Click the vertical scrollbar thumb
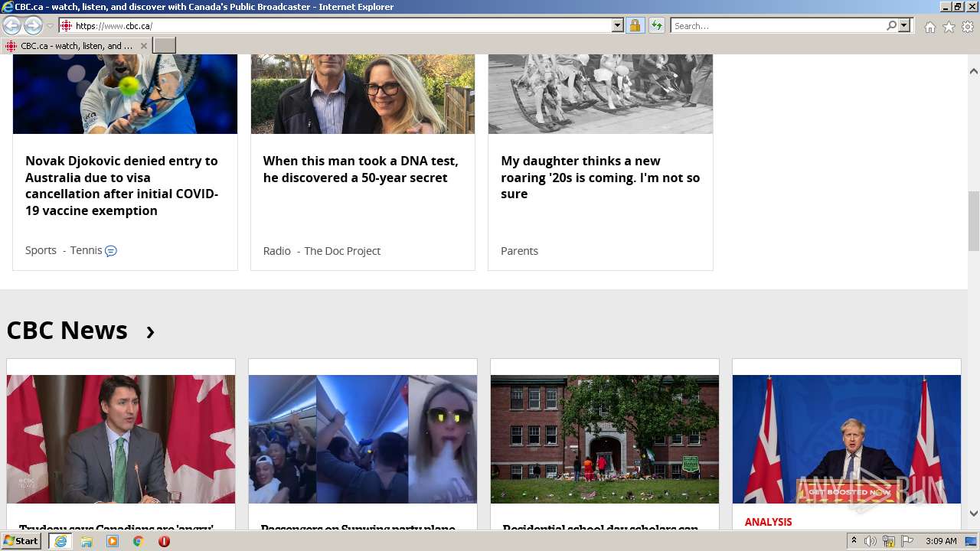 973,221
